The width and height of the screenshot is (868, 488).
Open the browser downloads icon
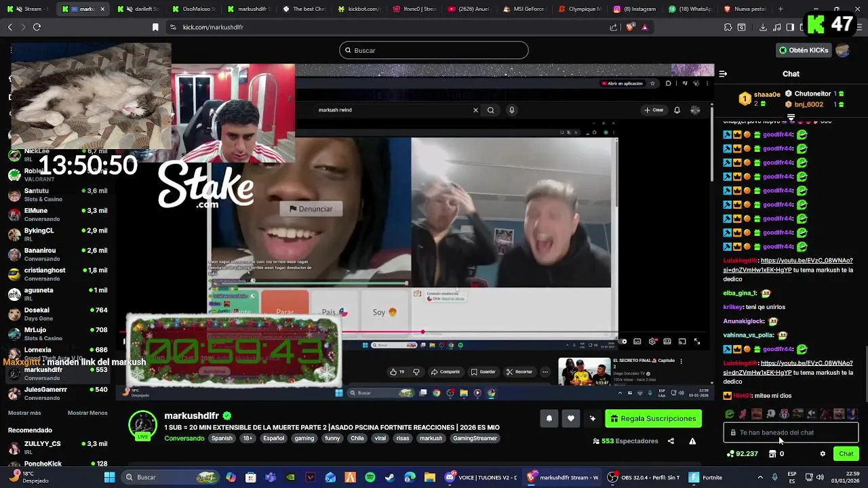(763, 27)
